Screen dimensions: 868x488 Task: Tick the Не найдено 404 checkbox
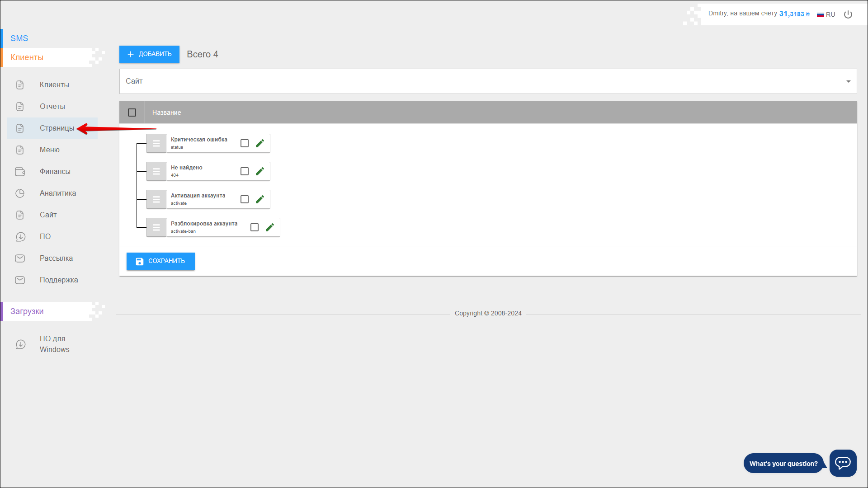coord(245,171)
